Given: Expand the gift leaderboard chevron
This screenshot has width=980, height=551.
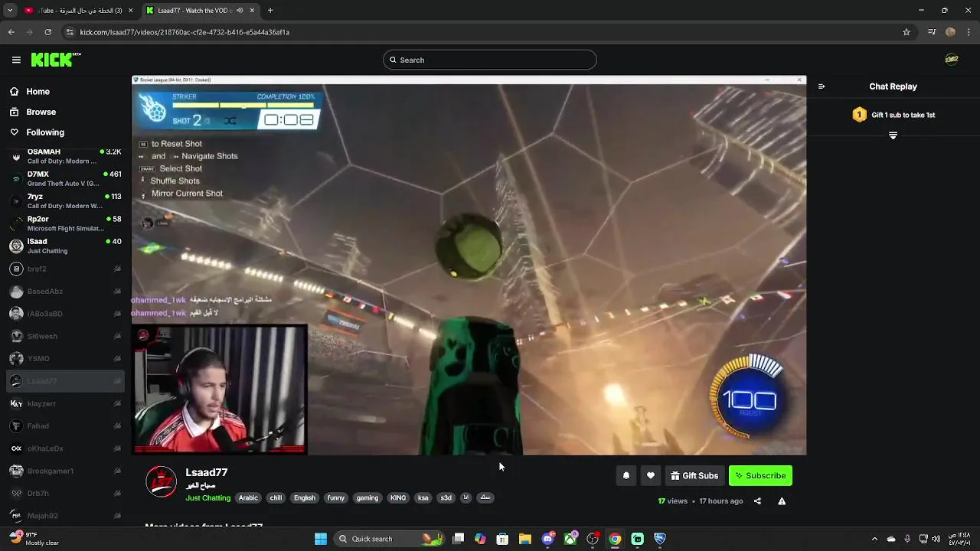Looking at the screenshot, I should [893, 135].
